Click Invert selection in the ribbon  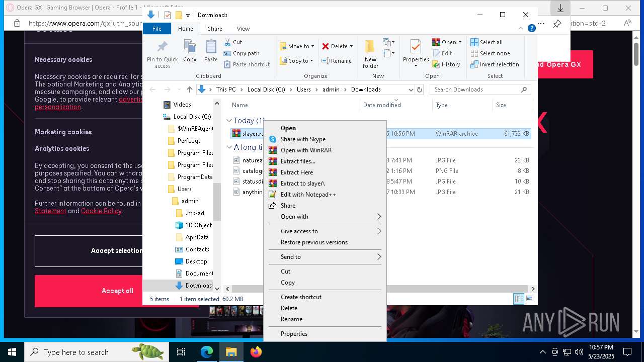click(x=495, y=64)
